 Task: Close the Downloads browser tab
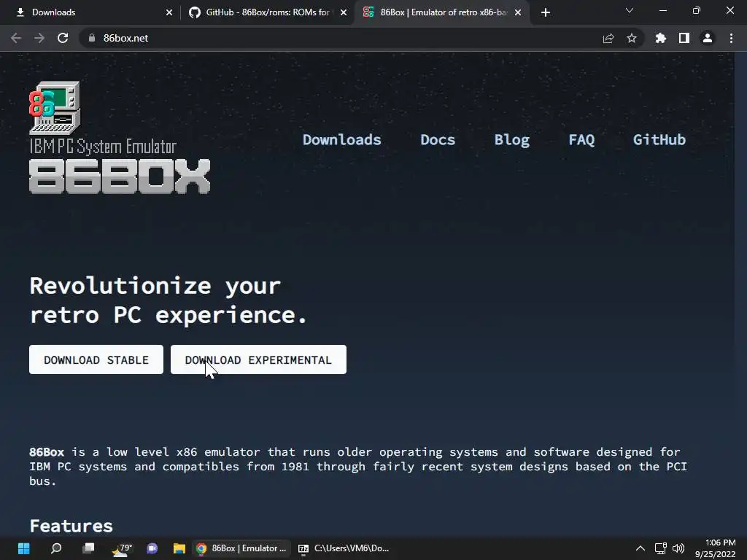pos(169,12)
